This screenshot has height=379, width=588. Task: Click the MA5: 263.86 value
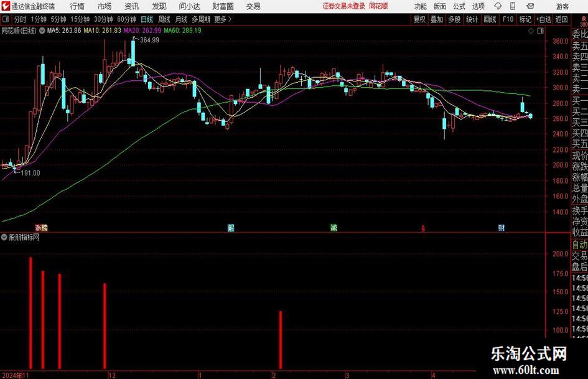click(x=64, y=30)
